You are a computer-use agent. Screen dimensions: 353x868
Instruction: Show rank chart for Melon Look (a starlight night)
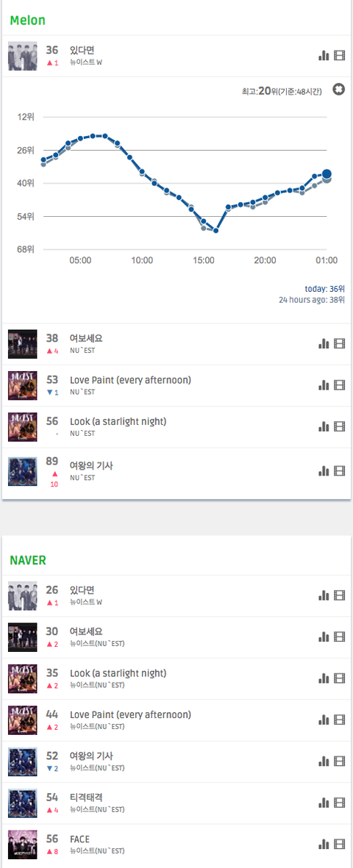324,427
